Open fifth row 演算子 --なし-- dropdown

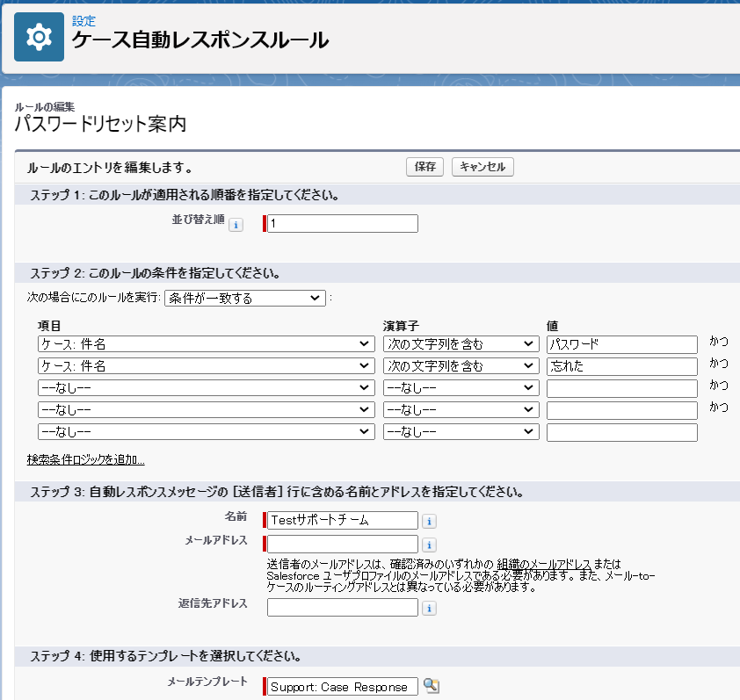pos(461,431)
